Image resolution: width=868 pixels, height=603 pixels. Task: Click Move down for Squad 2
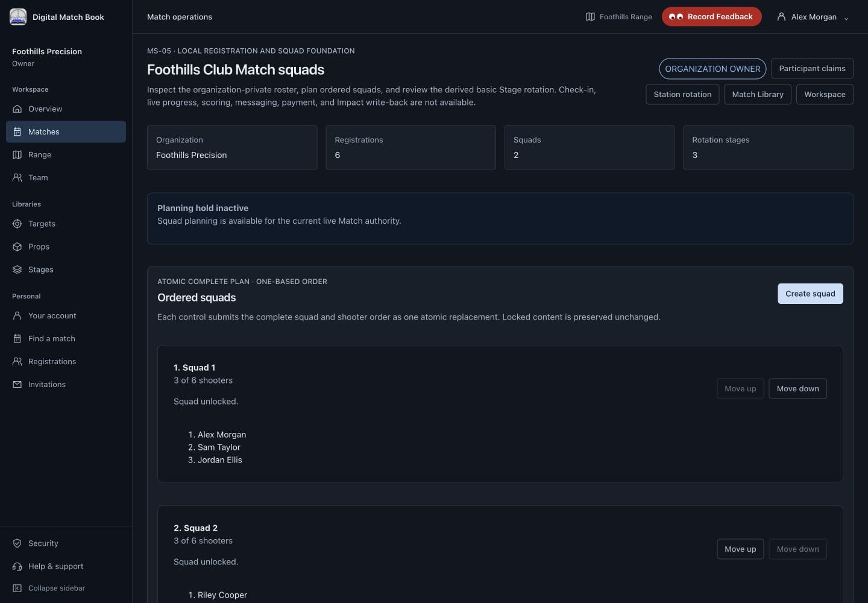[797, 549]
